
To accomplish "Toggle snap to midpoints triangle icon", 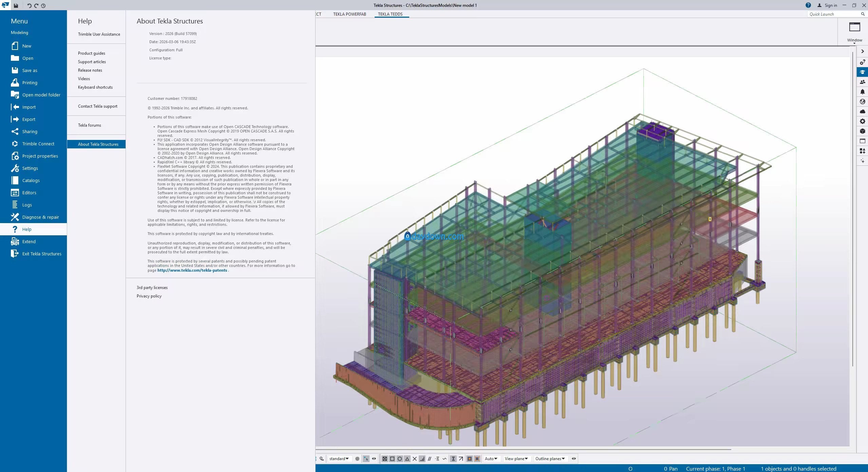I will point(407,459).
